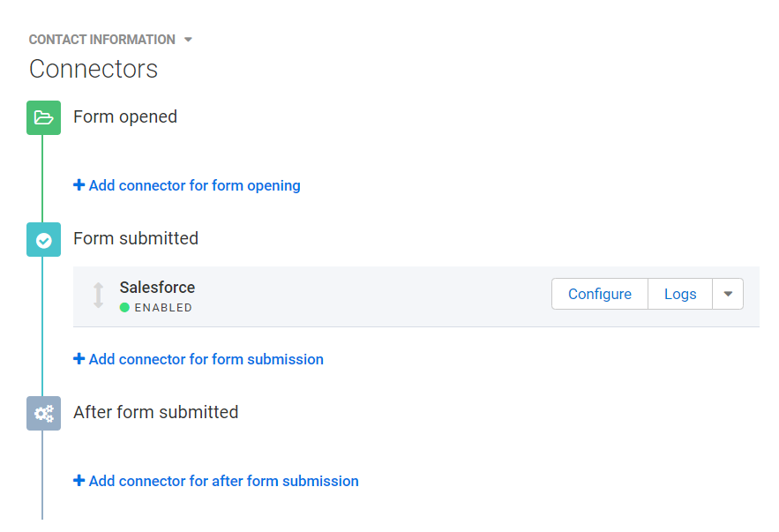
Task: Click the Connectors page heading
Action: [93, 69]
